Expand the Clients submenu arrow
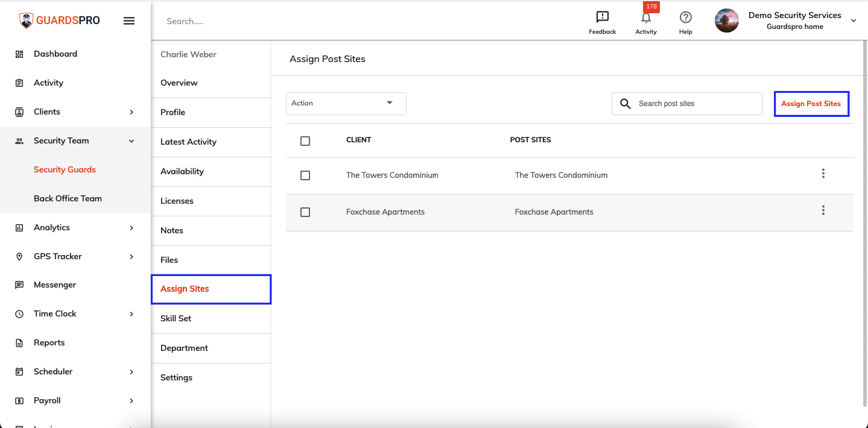The height and width of the screenshot is (428, 868). [x=131, y=112]
